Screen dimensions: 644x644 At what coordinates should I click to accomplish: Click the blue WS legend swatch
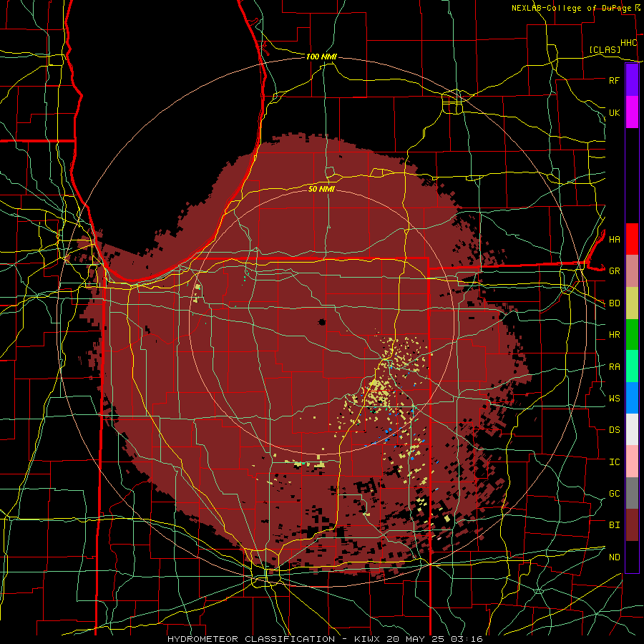point(632,398)
